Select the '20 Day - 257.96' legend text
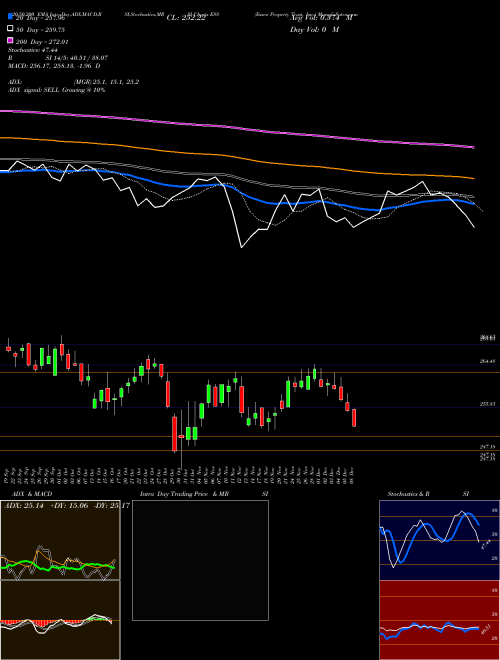The image size is (500, 660). pos(40,18)
